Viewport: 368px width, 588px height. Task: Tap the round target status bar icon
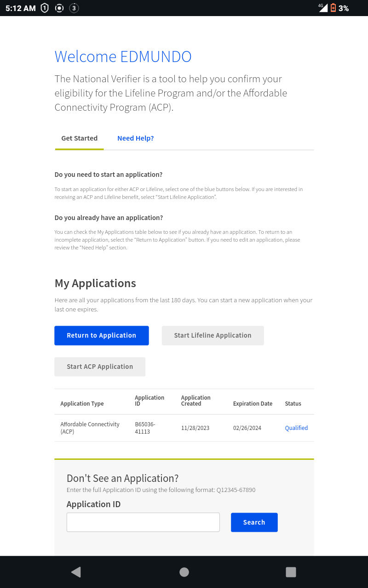pos(59,8)
